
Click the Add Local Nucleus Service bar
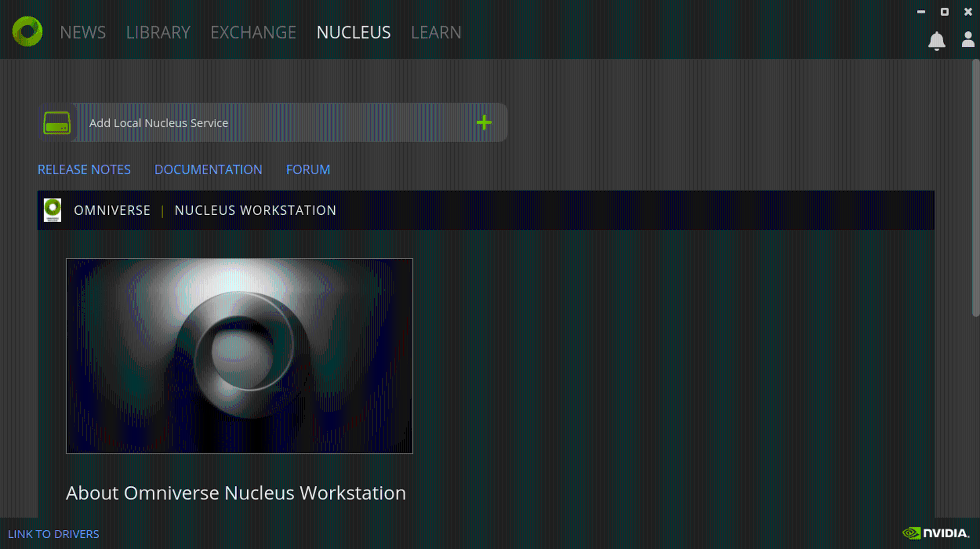[x=272, y=123]
